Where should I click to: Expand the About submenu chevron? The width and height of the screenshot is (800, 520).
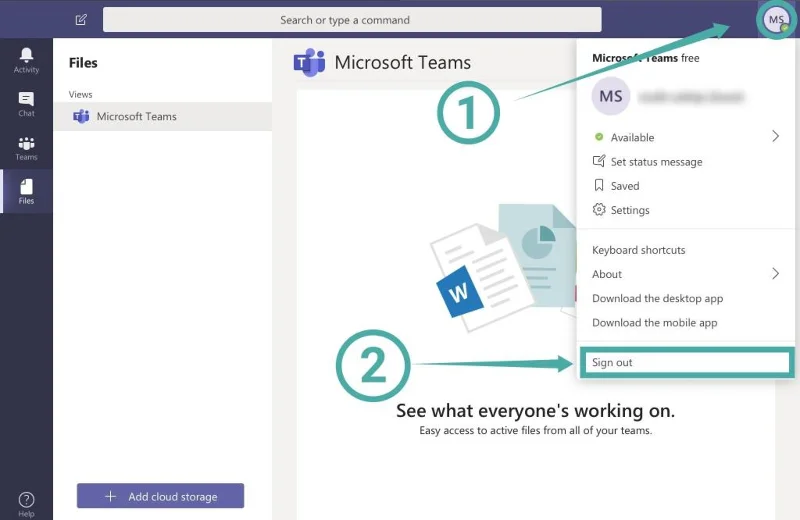coord(775,274)
